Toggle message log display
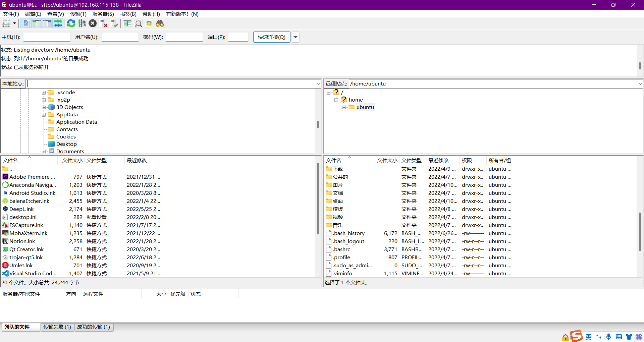The height and width of the screenshot is (342, 644). (26, 23)
